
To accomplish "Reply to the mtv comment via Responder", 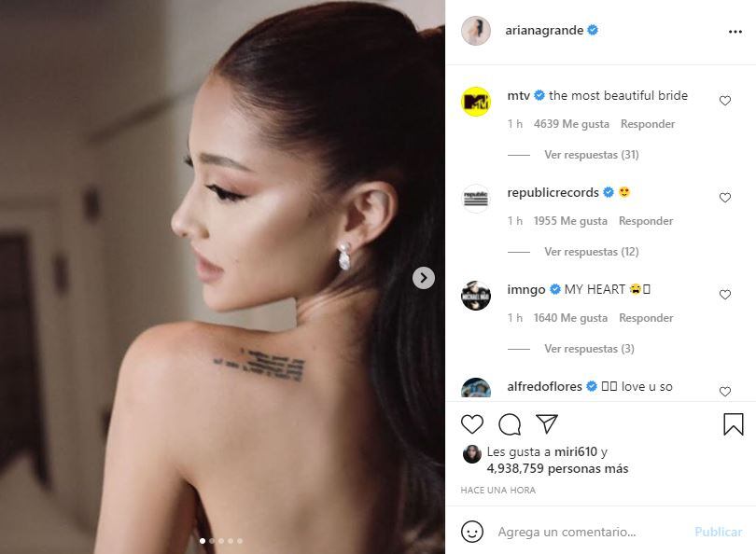I will point(648,124).
